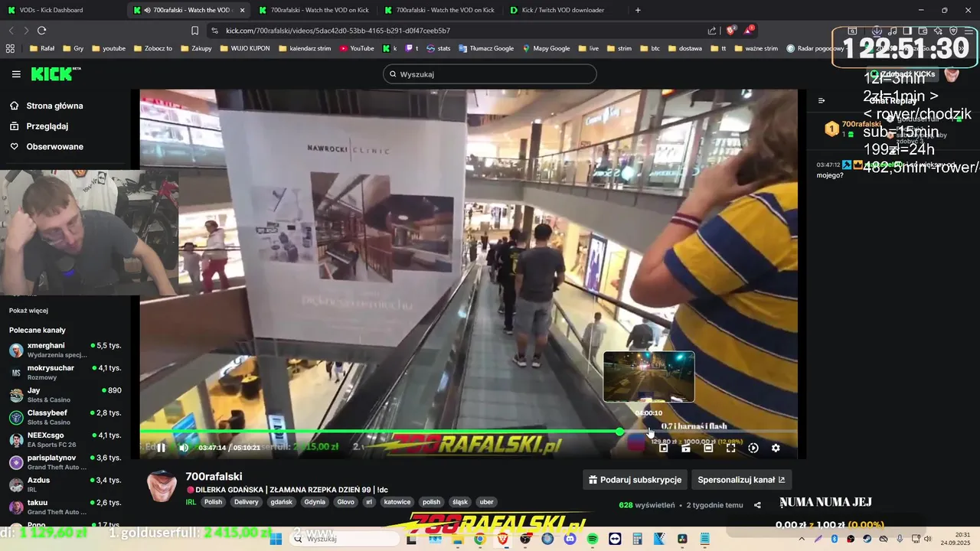980x551 pixels.
Task: Select the Delivery tag
Action: 247,502
